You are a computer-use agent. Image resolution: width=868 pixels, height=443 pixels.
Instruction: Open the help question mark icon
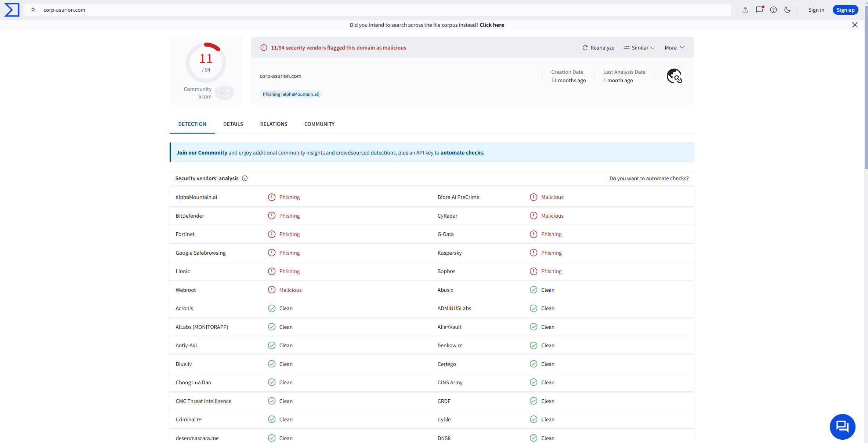click(773, 10)
